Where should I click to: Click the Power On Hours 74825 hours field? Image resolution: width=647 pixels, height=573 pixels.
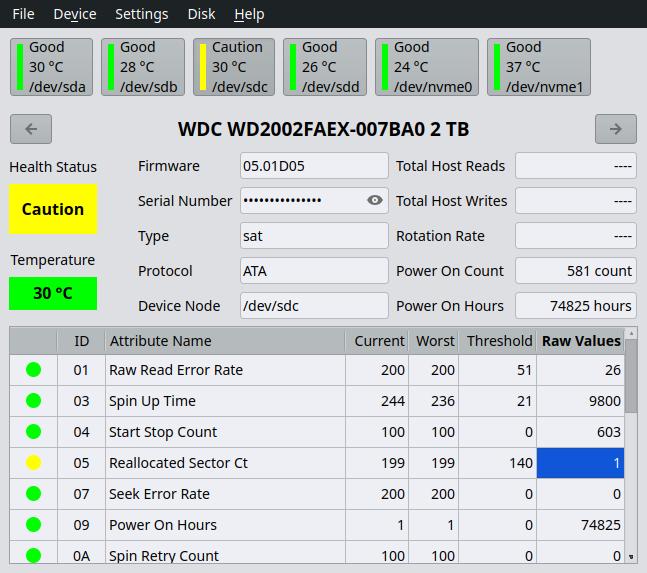pyautogui.click(x=576, y=306)
